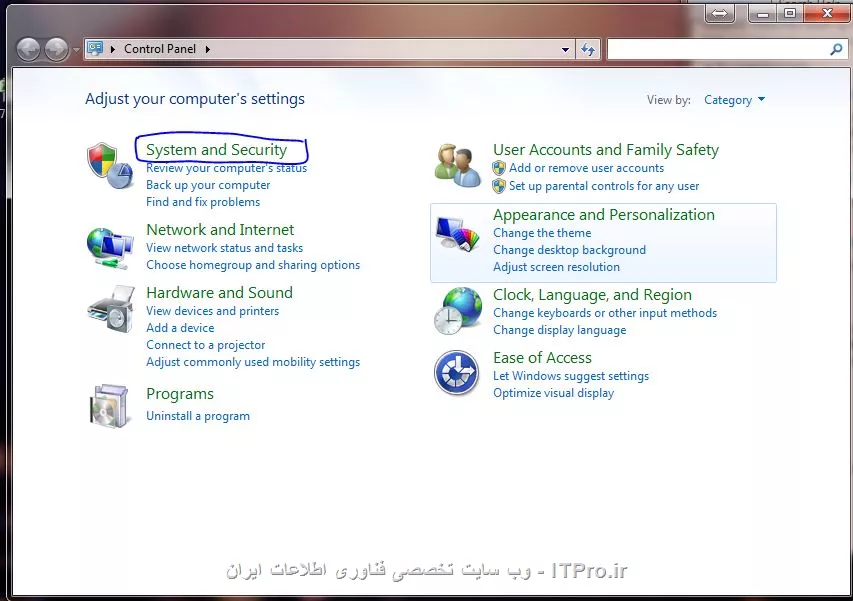The image size is (853, 601).
Task: Open View devices and printers
Action: (213, 311)
